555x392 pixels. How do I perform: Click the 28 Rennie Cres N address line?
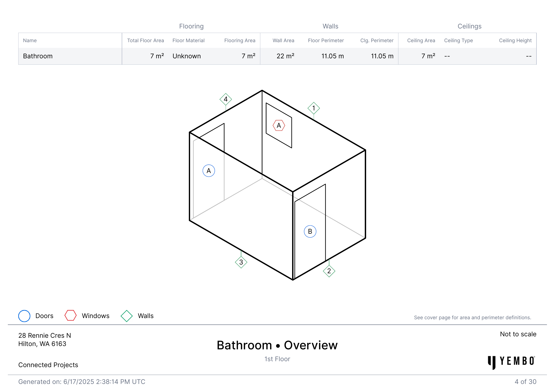(44, 336)
